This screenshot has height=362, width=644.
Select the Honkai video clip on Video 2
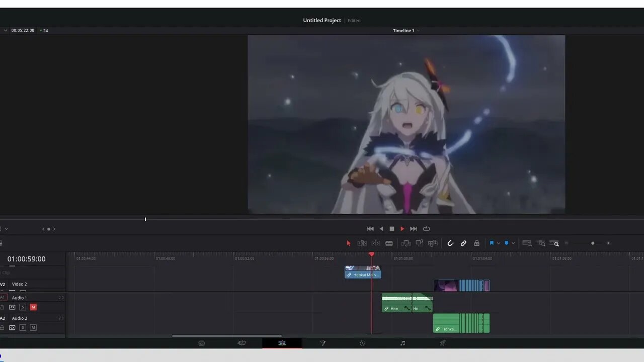coord(363,272)
